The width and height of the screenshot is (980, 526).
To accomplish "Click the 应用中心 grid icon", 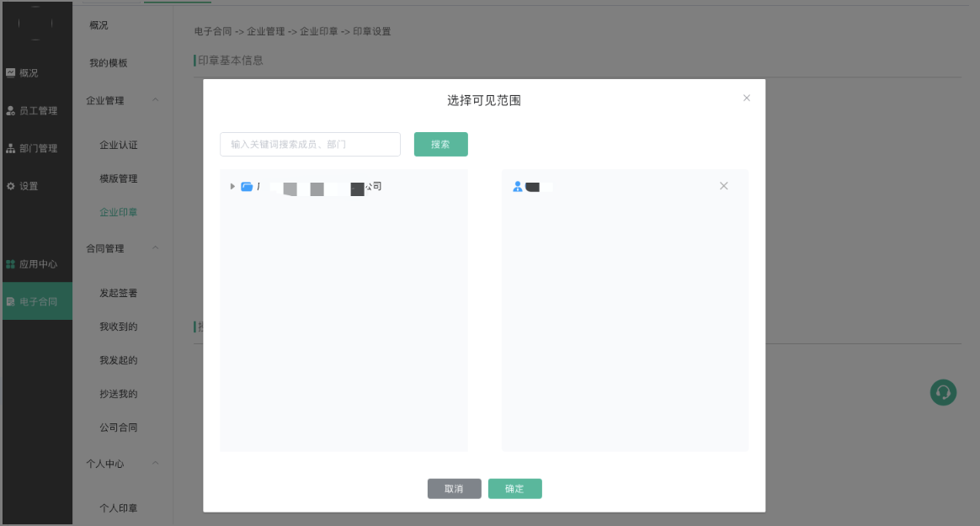I will 11,264.
